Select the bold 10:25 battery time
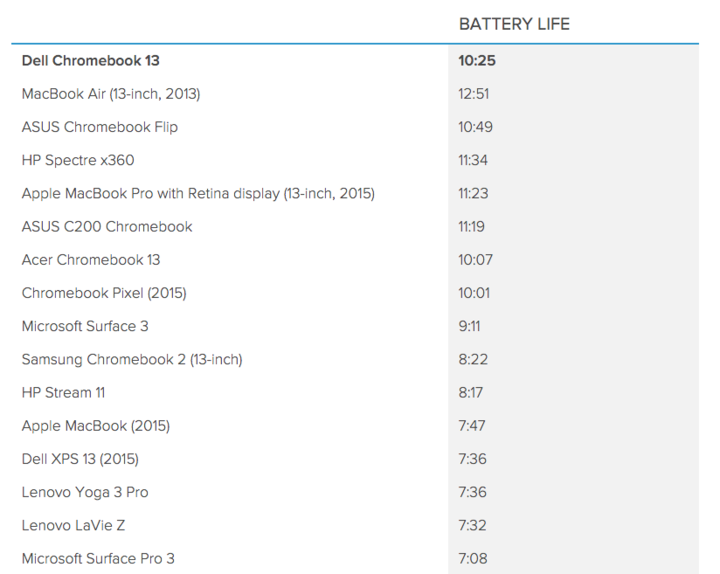The height and width of the screenshot is (574, 720). (x=477, y=60)
